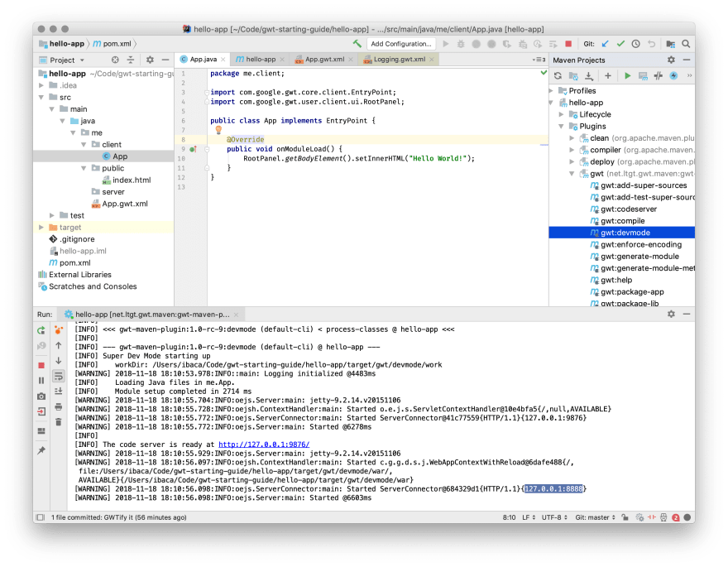Click the intention lightbulb in editor
Screen dimensions: 728x567
218,130
